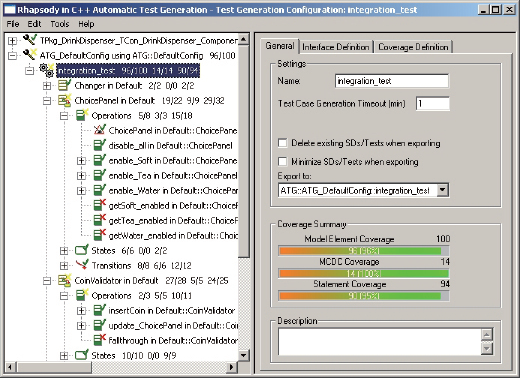Enable Delete existing SDs/Tests when exporting
Image resolution: width=520 pixels, height=378 pixels.
pos(282,143)
